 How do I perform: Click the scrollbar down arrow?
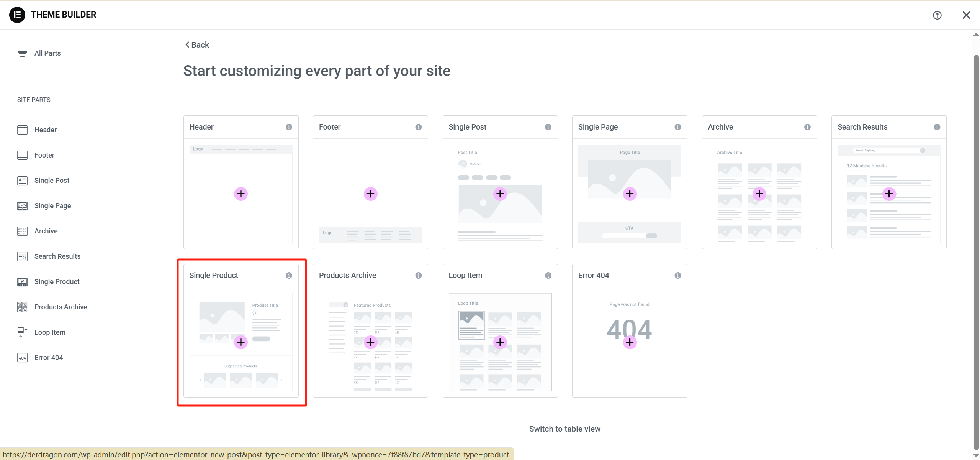click(x=976, y=455)
